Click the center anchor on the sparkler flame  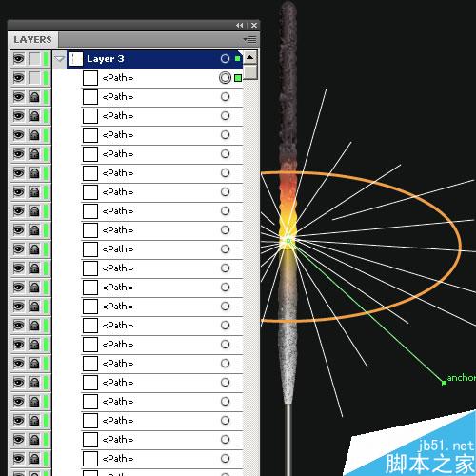point(288,241)
